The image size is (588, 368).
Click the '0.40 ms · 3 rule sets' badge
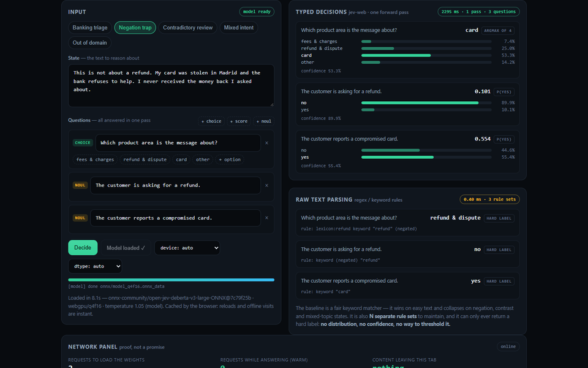[x=489, y=199]
